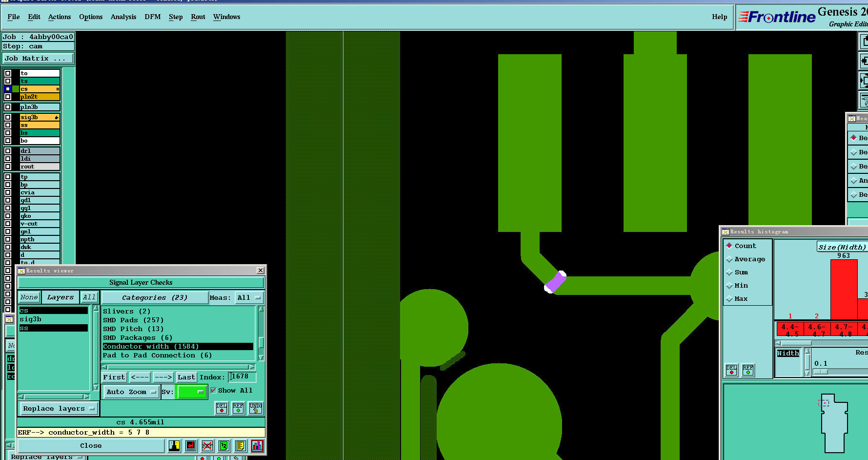Open the File menu
This screenshot has width=868, height=460.
point(14,17)
